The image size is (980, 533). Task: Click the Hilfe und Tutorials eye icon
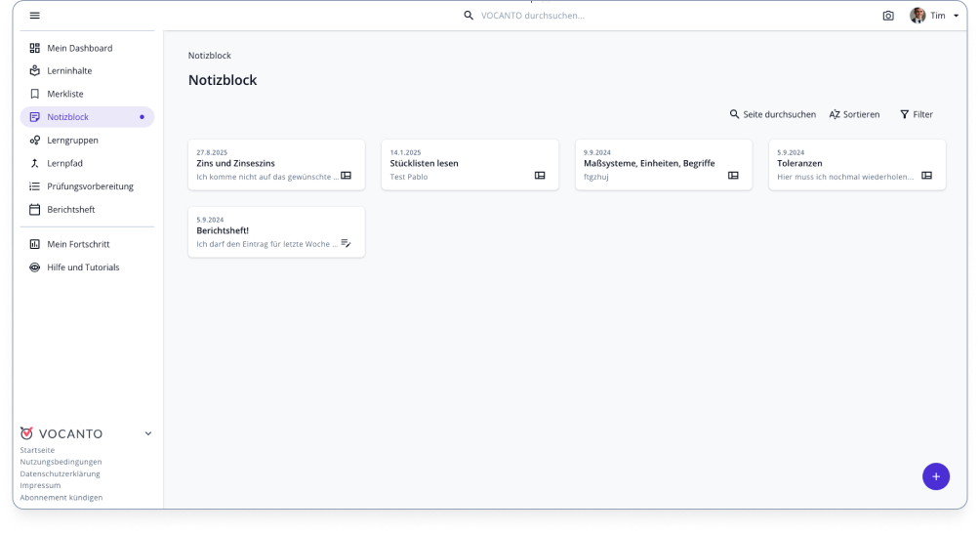click(x=35, y=267)
